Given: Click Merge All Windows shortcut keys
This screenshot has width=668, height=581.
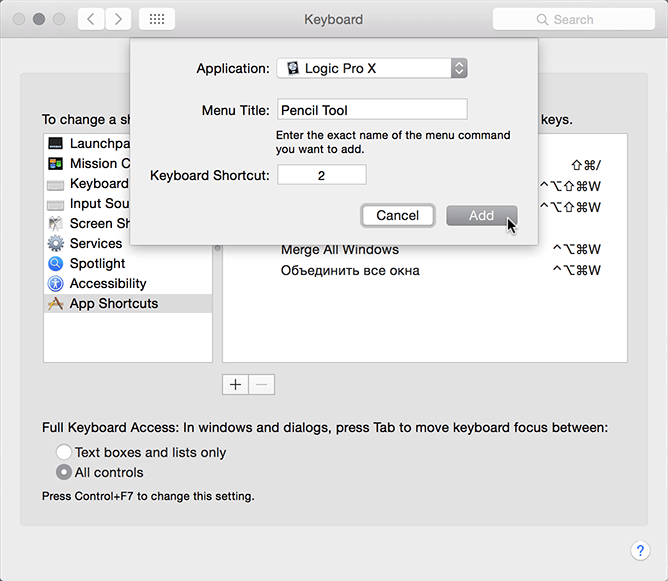Looking at the screenshot, I should 576,249.
